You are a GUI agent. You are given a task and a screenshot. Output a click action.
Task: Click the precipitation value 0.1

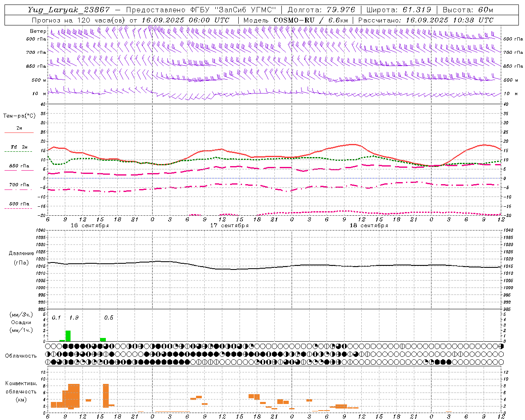tap(56, 318)
